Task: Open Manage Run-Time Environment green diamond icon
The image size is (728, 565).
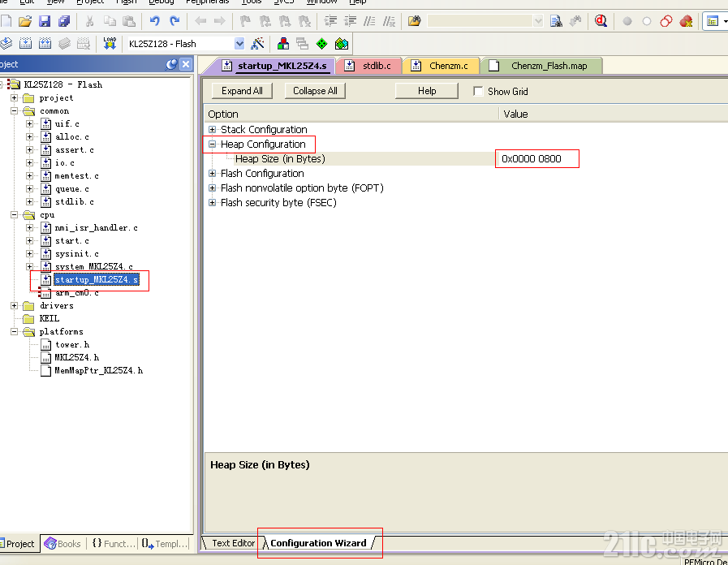Action: (x=321, y=44)
